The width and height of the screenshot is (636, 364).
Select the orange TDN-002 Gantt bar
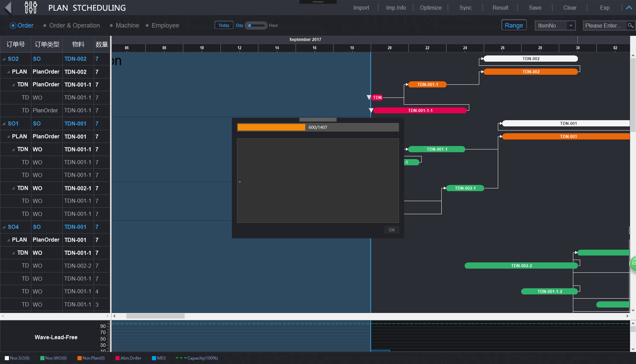531,72
